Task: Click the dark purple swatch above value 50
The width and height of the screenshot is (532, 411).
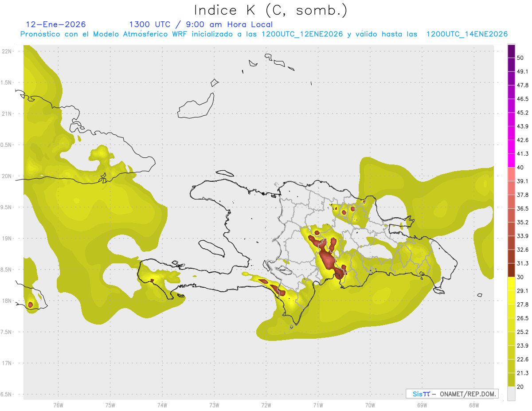Action: 512,51
